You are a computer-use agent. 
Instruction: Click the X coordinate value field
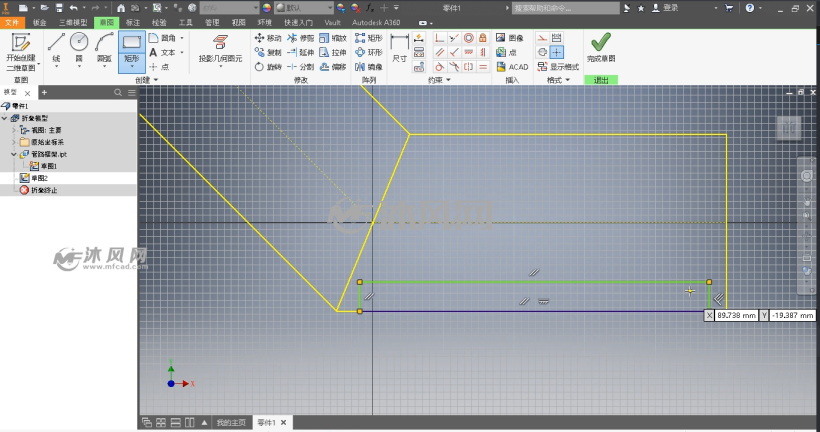736,315
